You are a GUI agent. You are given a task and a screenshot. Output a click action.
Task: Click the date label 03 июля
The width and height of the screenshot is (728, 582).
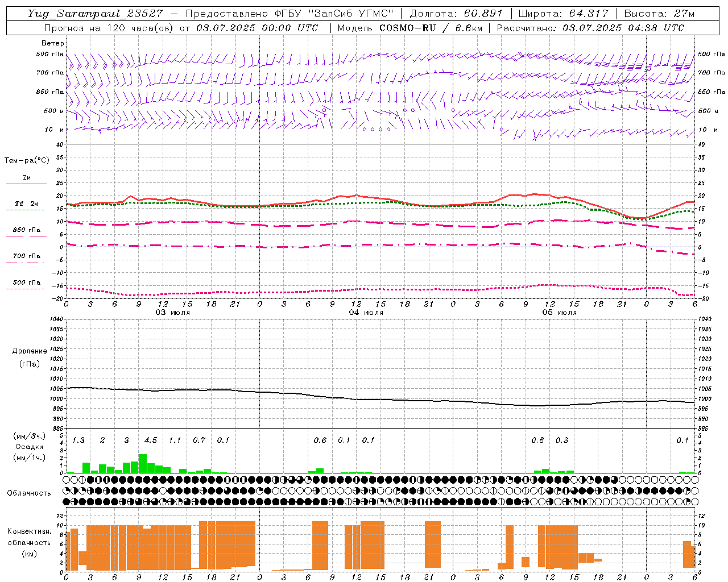tap(173, 313)
